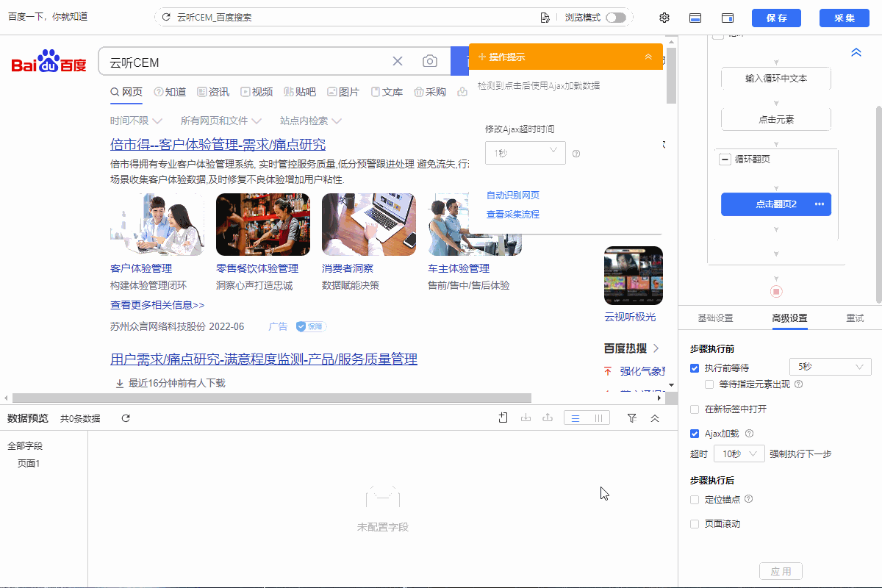Click help icon next to 等待指定元素出现
The height and width of the screenshot is (588, 882).
point(798,384)
